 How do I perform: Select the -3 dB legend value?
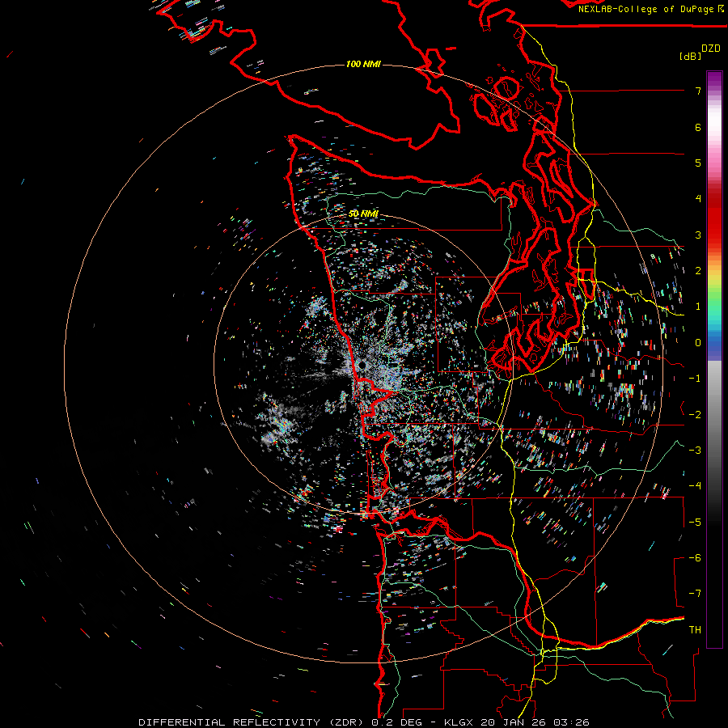[695, 451]
